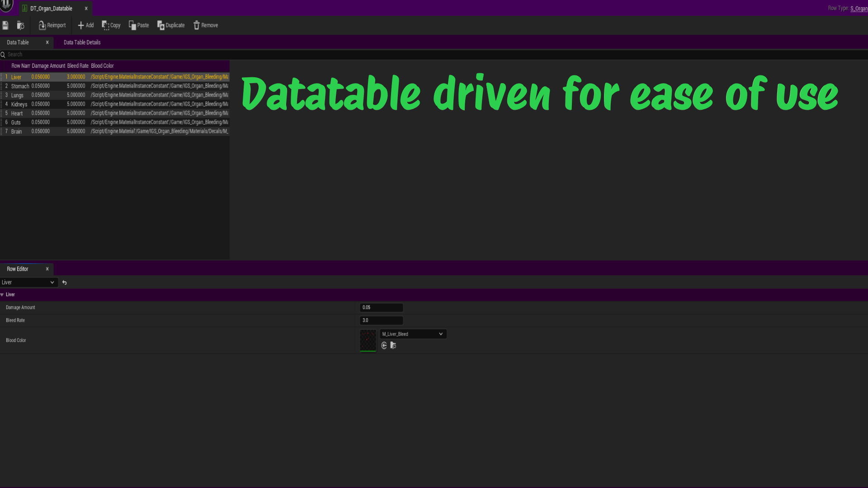868x488 pixels.
Task: Paste a row with the Paste button
Action: [139, 25]
